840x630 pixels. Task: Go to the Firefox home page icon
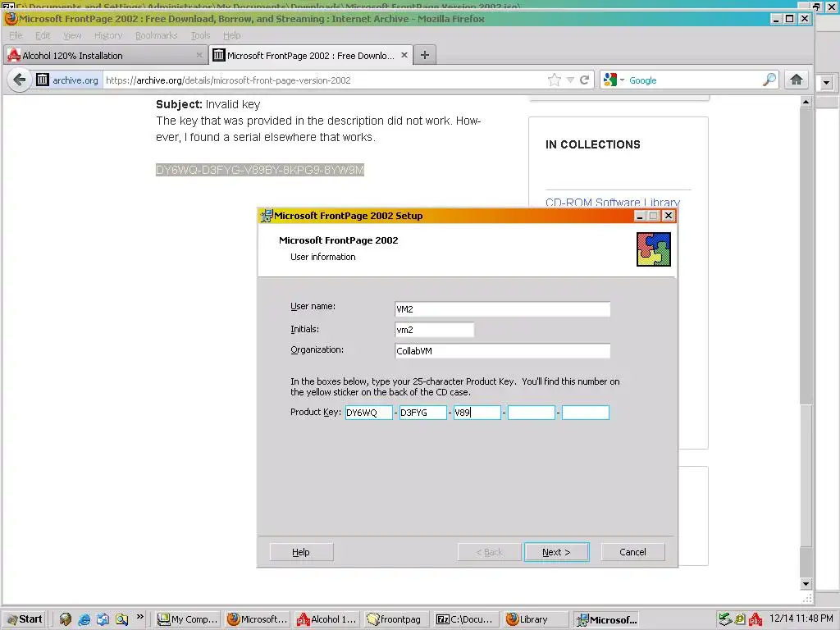[x=797, y=80]
